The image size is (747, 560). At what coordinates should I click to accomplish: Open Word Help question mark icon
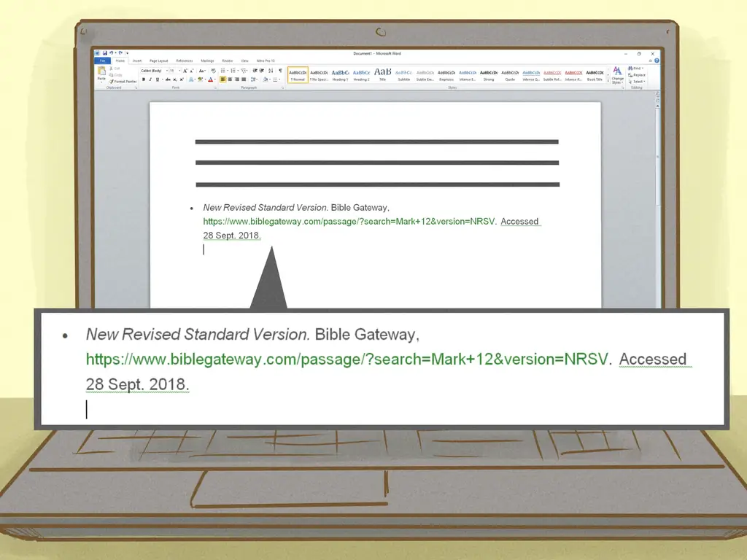657,61
